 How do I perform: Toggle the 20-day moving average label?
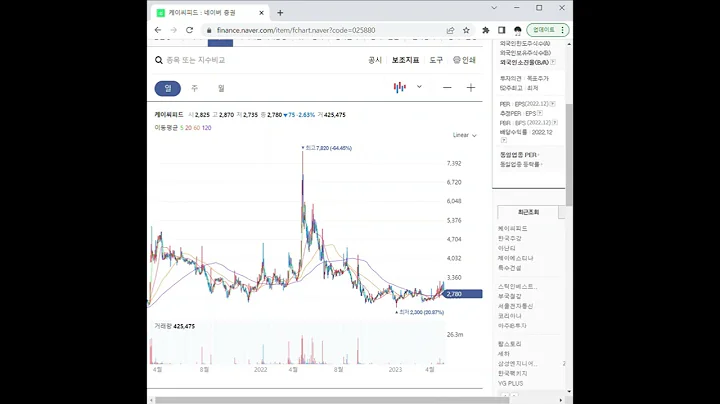[x=188, y=128]
